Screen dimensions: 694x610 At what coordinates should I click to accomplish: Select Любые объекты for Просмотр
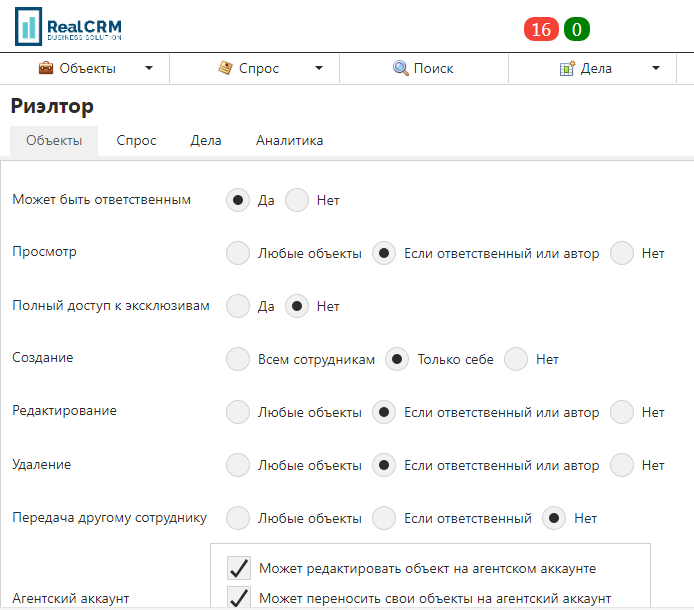pos(238,253)
